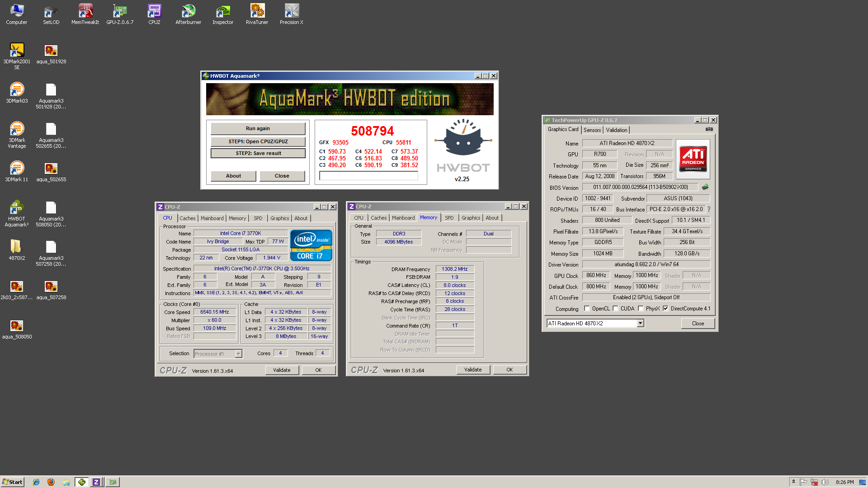The height and width of the screenshot is (488, 868).
Task: Click STEP1: Open CPUZ/GPUZ button
Action: click(x=258, y=141)
